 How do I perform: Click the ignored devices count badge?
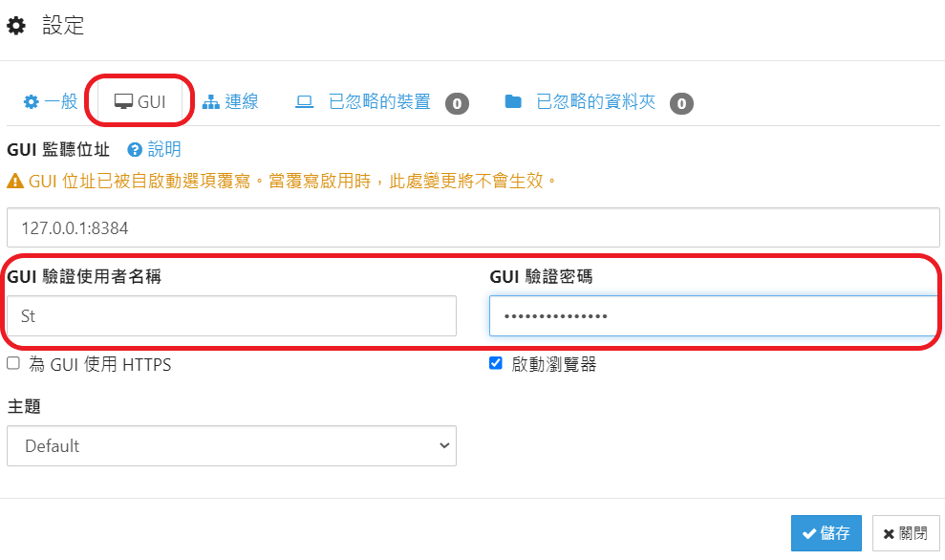tap(457, 103)
